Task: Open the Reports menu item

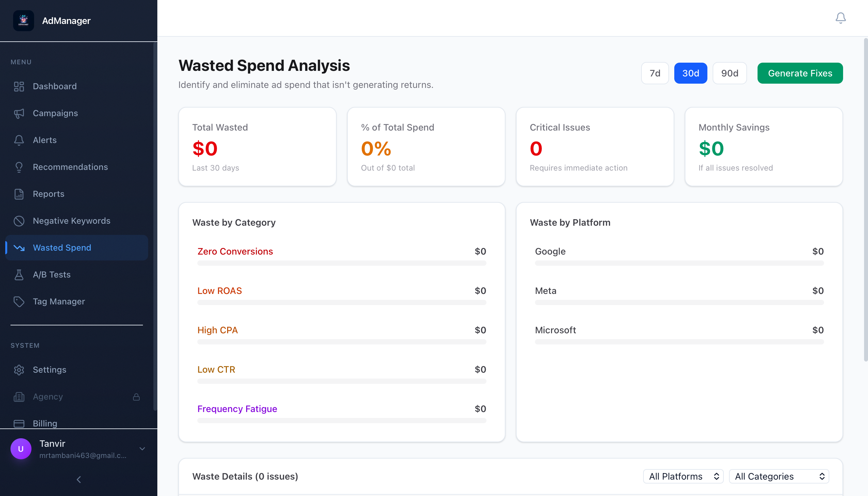Action: [49, 194]
